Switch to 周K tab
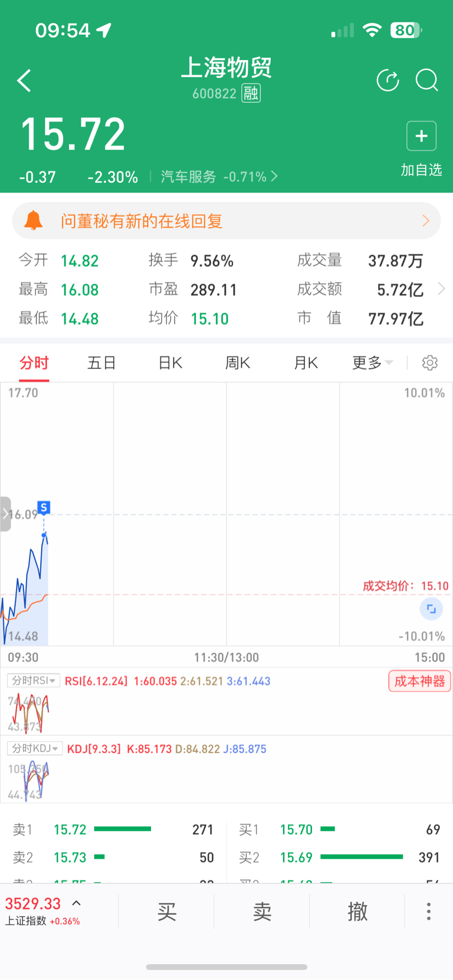This screenshot has width=453, height=980. pos(238,362)
